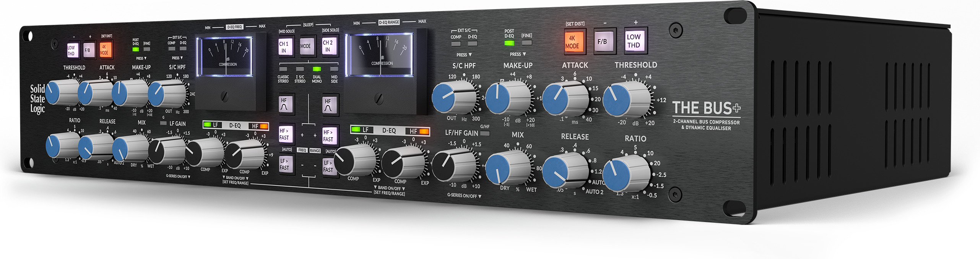
Task: Switch on LOW THD for the right channel
Action: click(635, 40)
